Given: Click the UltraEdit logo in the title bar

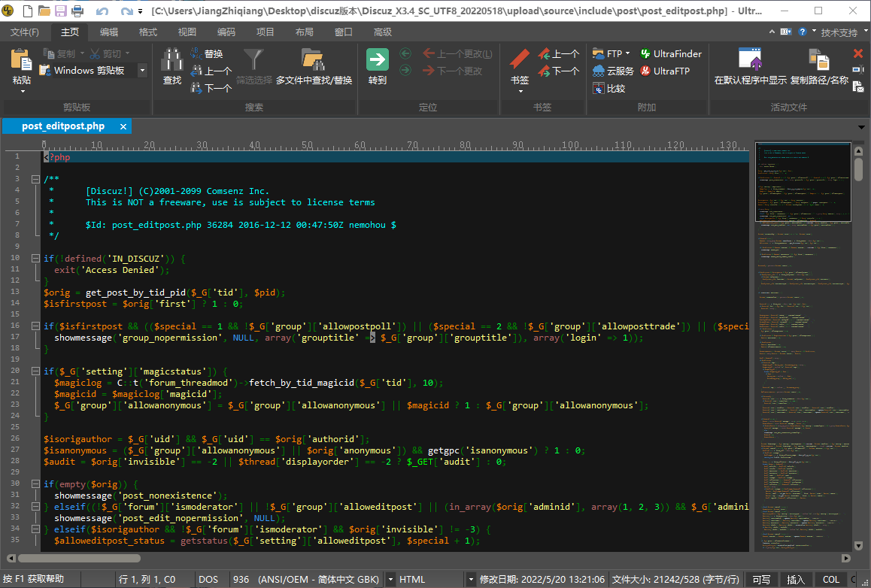Looking at the screenshot, I should pos(8,11).
